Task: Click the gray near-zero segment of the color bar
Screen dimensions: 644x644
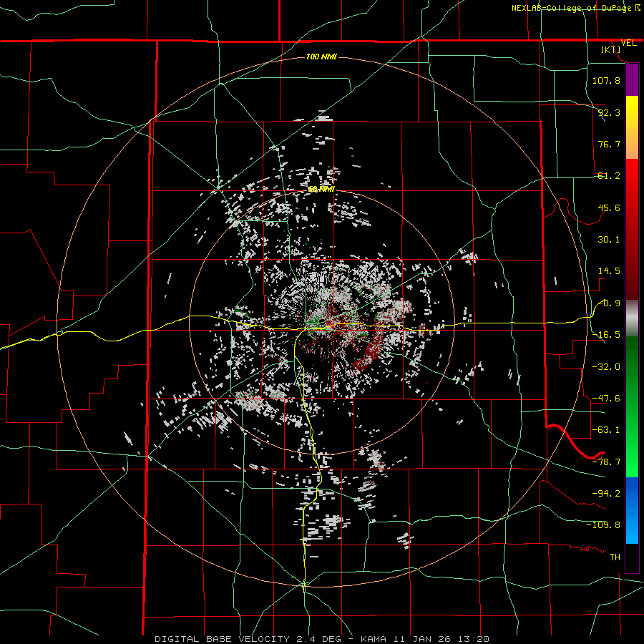Action: click(x=632, y=318)
